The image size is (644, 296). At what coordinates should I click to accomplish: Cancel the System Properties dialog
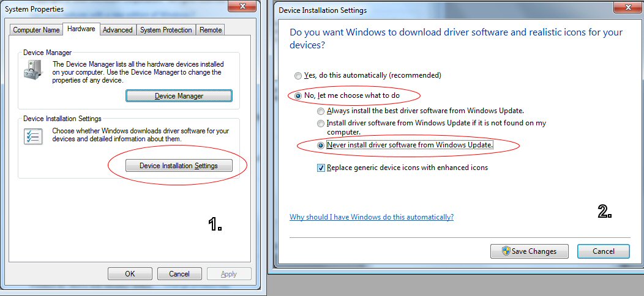(179, 274)
